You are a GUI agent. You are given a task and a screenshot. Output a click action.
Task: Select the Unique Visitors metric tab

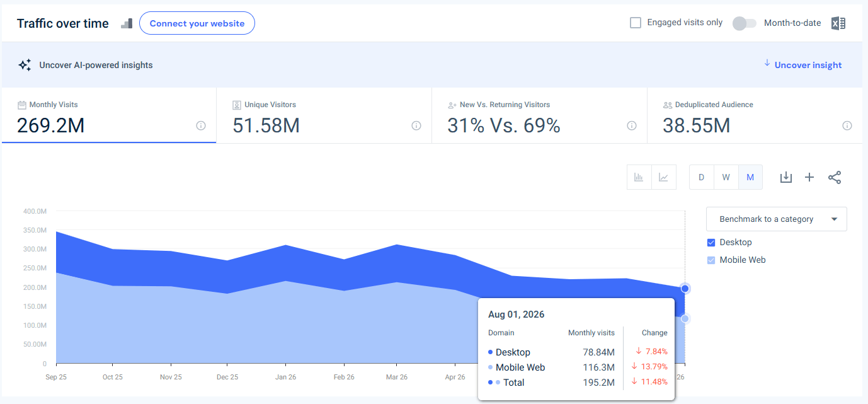[324, 116]
